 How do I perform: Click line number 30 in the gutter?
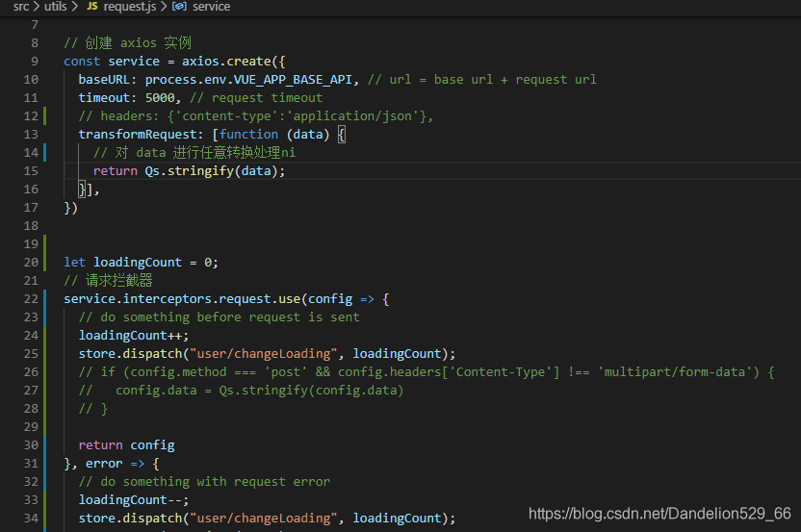click(x=31, y=445)
